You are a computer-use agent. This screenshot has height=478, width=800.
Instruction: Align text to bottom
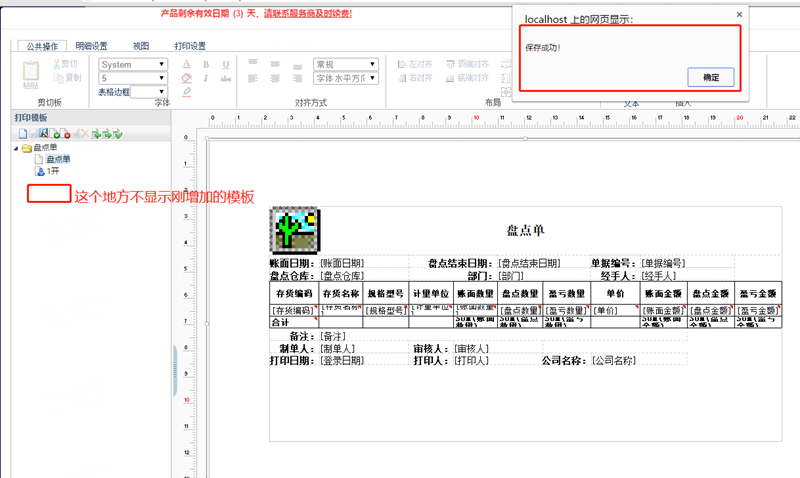point(297,66)
